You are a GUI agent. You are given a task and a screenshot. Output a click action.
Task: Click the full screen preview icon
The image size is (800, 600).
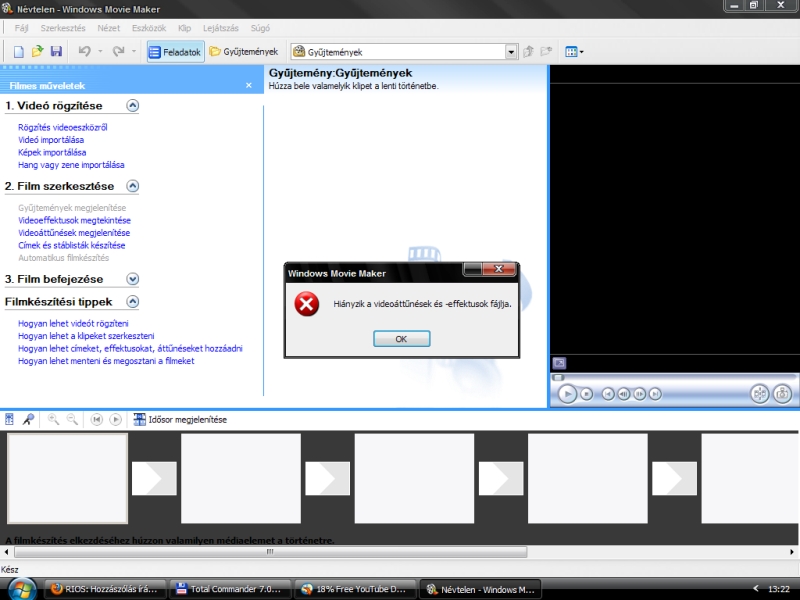click(x=559, y=363)
